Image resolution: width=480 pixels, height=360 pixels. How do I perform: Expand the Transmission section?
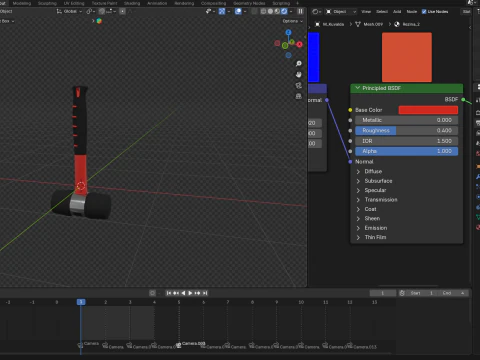(x=358, y=200)
